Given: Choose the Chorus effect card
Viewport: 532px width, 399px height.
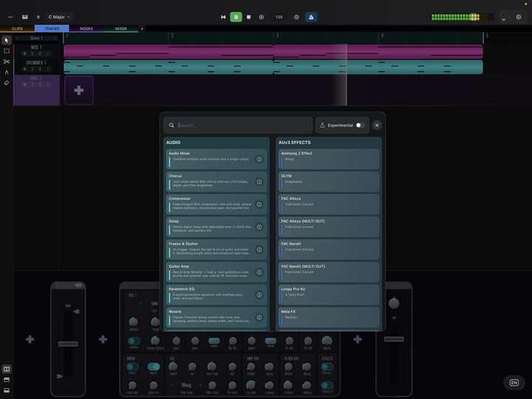Looking at the screenshot, I should click(216, 182).
